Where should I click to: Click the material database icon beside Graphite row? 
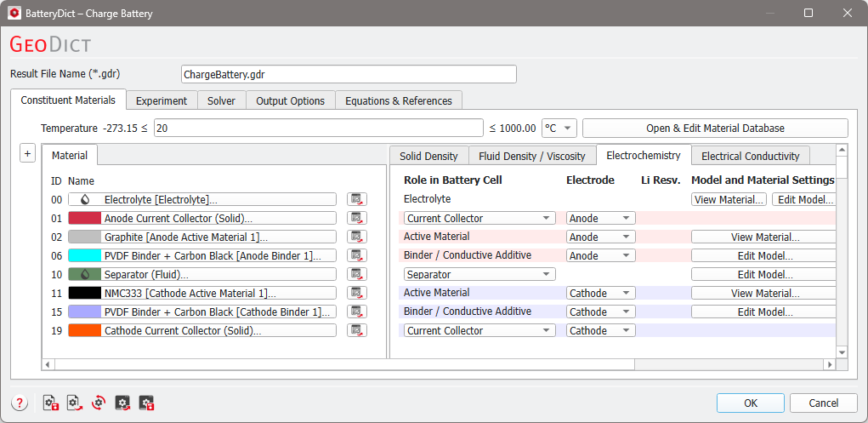(x=357, y=237)
